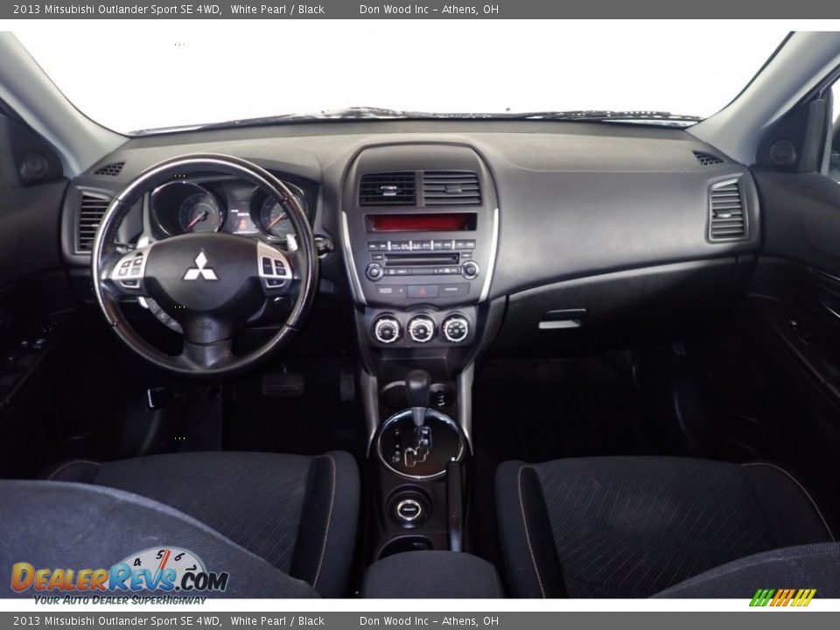
Task: Click 'Don Wood Inc – Athens, OH' in top caption
Action: coord(429,9)
